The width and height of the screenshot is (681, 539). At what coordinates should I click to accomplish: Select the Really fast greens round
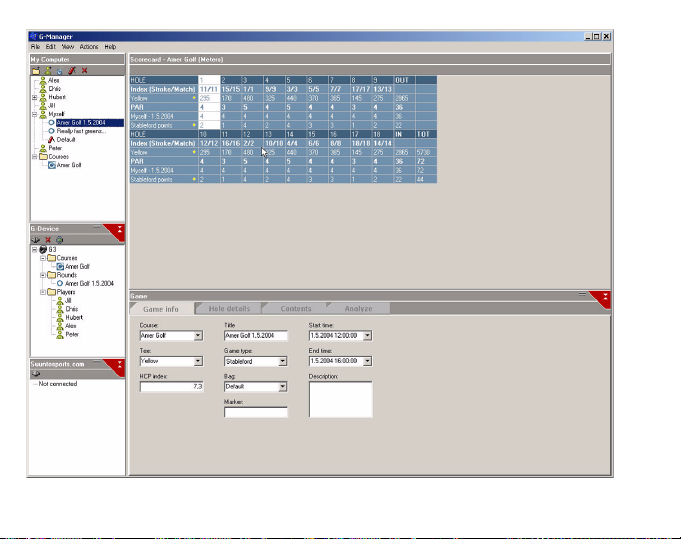(81, 131)
